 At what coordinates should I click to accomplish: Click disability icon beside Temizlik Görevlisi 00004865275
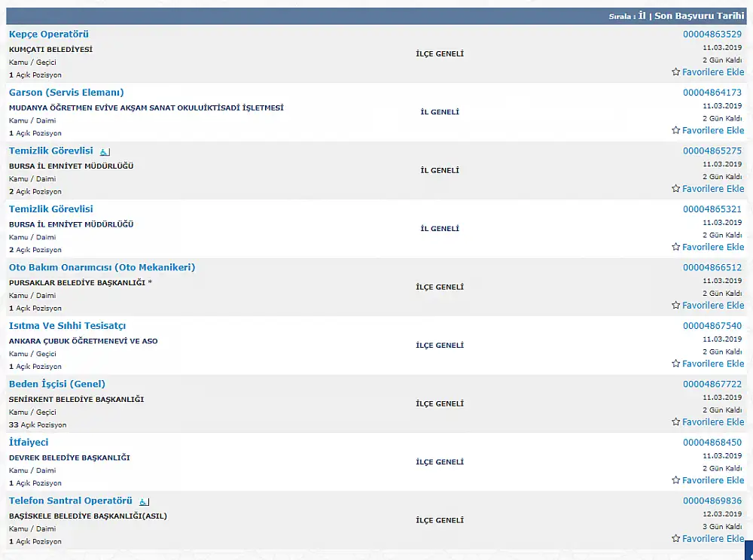pos(105,151)
